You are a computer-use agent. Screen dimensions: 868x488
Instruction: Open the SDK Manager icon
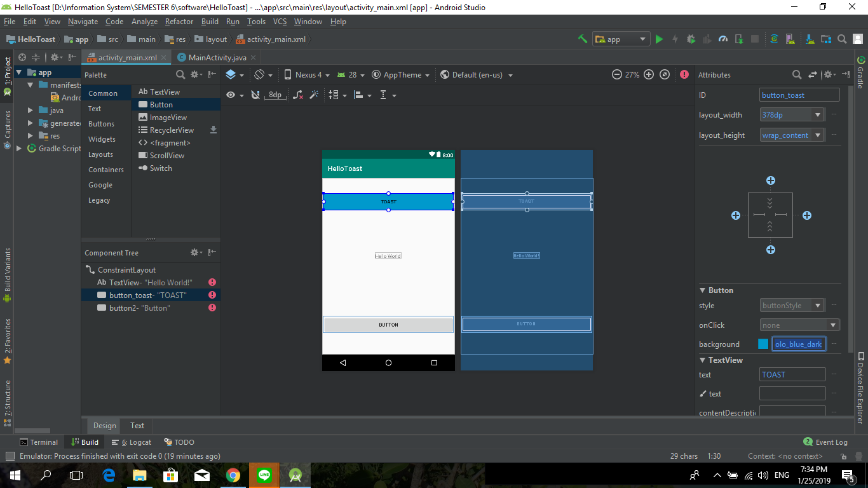pyautogui.click(x=809, y=39)
